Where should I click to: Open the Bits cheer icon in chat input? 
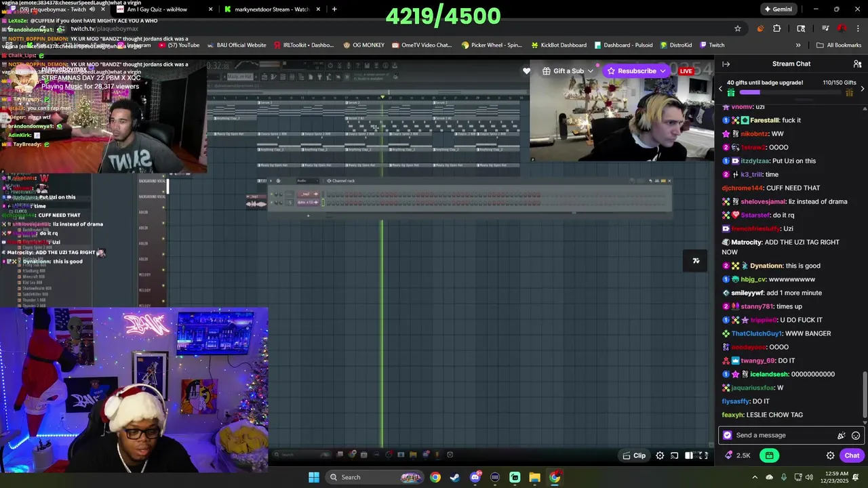click(x=842, y=435)
